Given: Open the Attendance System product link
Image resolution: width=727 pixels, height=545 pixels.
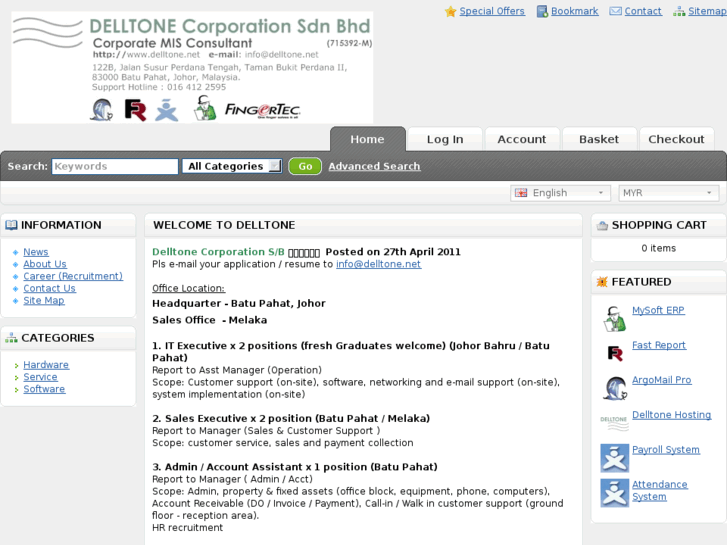Looking at the screenshot, I should point(660,490).
